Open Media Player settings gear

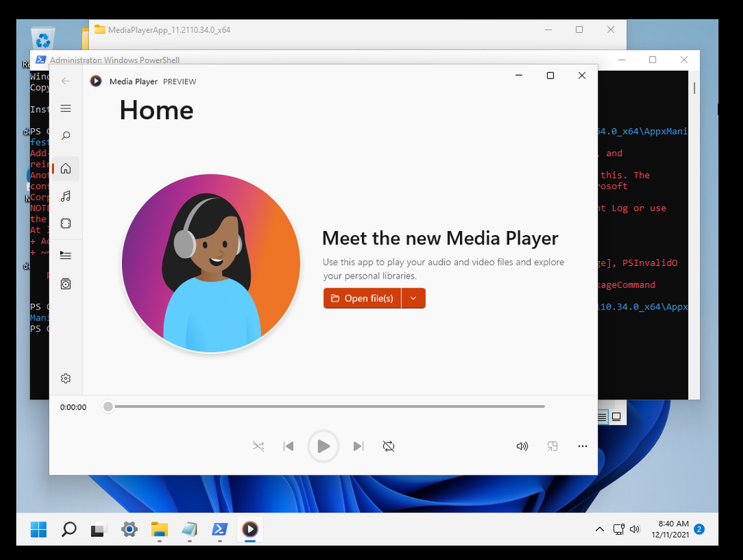pos(65,378)
